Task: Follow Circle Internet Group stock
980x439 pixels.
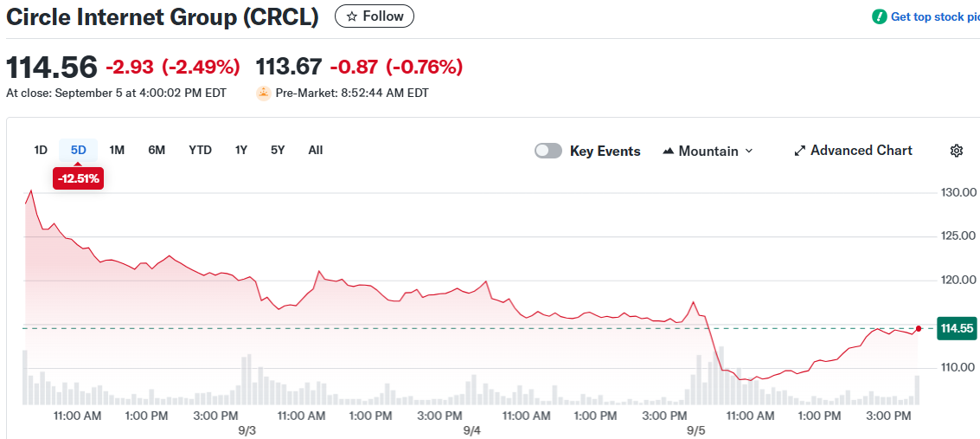Action: [x=375, y=16]
